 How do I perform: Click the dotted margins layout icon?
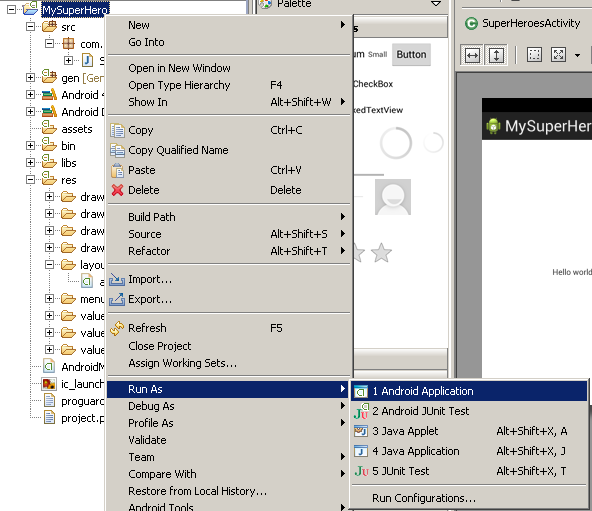coord(534,55)
